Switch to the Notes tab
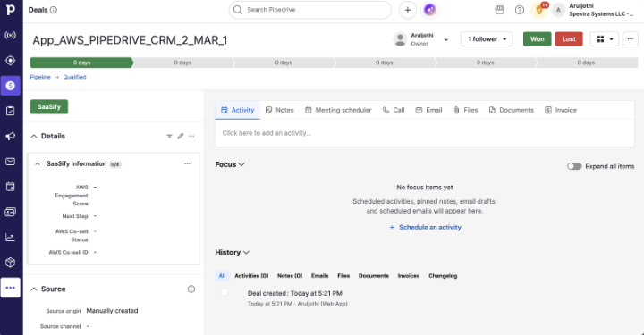Viewport: 644px width, 335px height. [280, 110]
